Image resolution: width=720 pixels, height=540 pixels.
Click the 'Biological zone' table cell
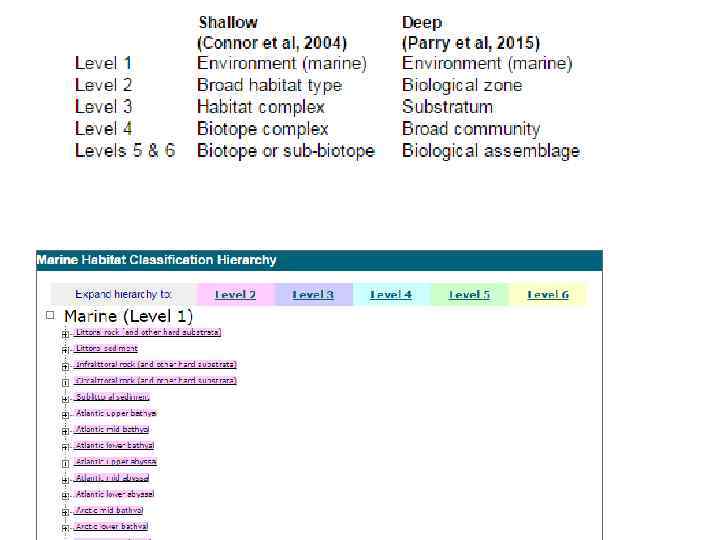pos(462,85)
